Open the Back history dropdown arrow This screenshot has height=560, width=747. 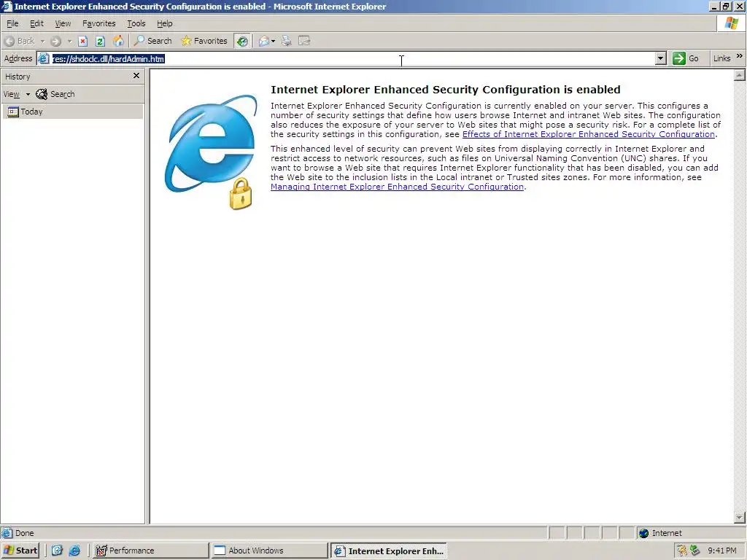(42, 41)
